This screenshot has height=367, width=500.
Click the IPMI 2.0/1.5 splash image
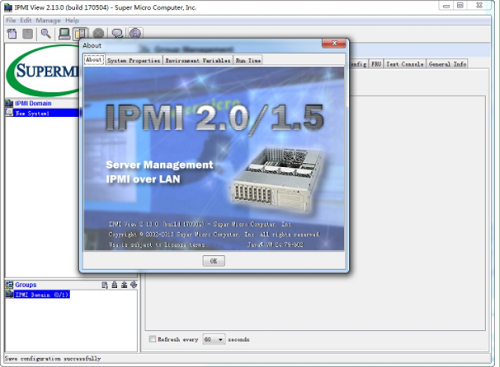(x=214, y=159)
